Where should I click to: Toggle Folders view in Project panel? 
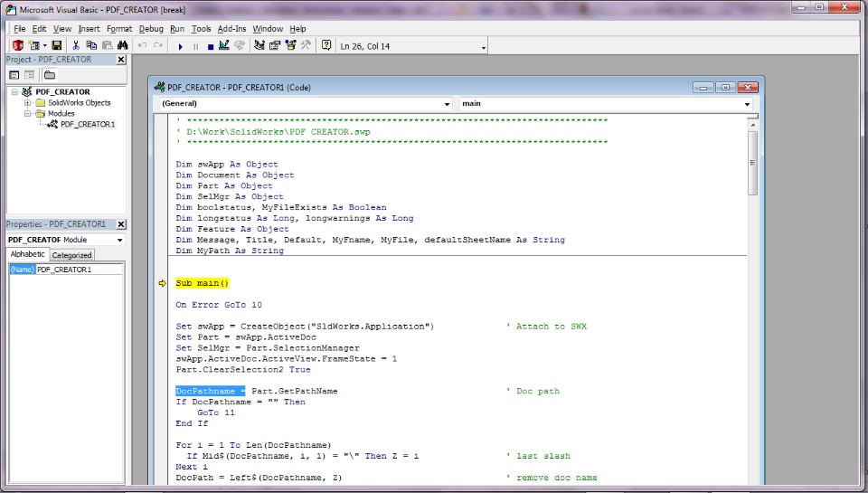pos(49,75)
